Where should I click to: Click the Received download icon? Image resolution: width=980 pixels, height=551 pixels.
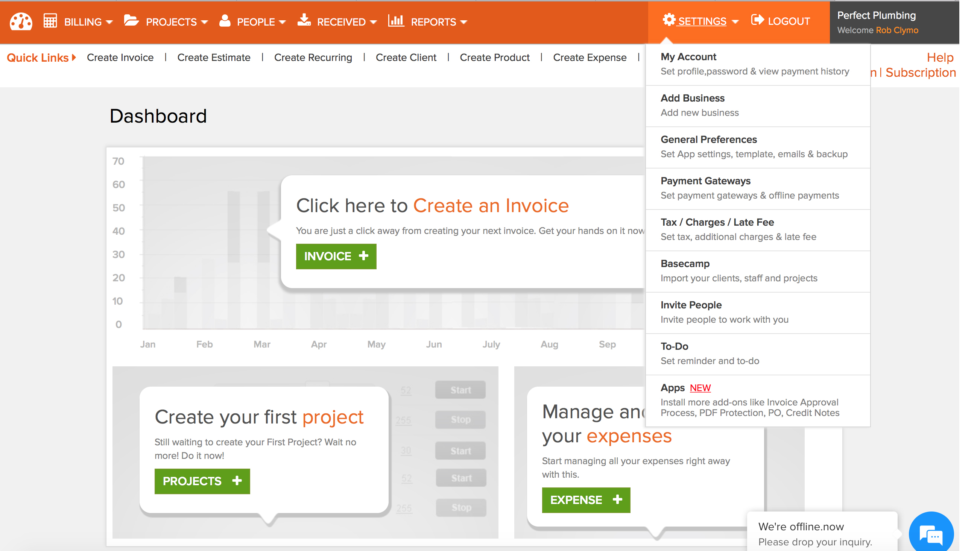304,21
